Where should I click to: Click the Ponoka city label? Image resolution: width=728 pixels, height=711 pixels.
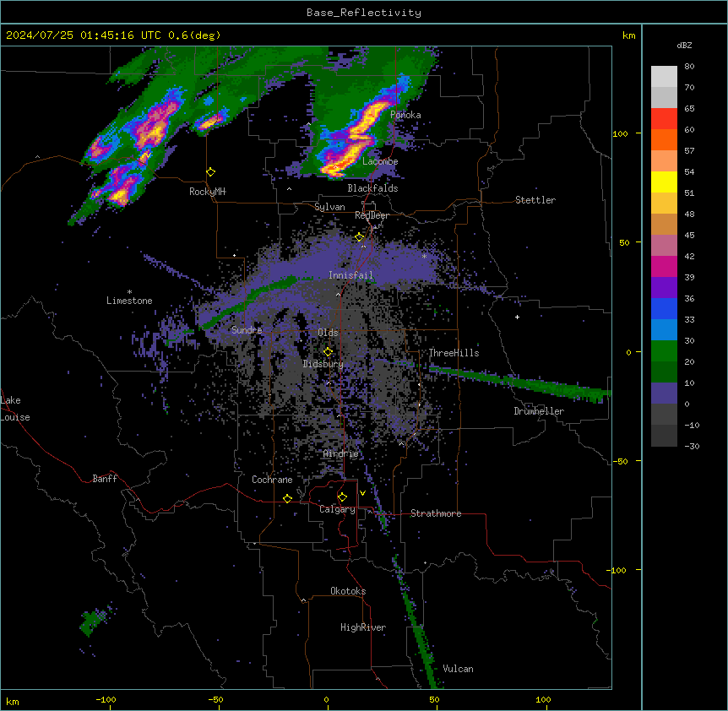(405, 115)
